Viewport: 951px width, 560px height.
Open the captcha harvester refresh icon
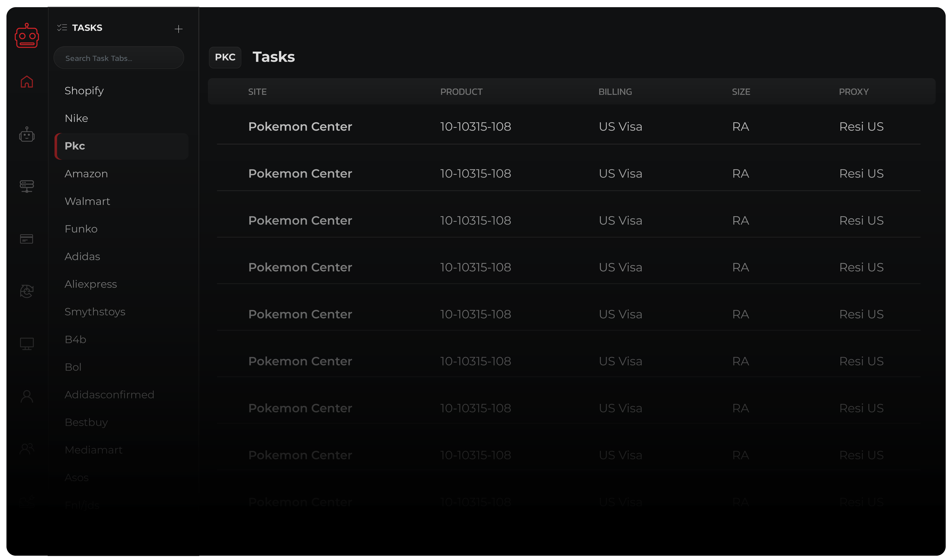point(26,291)
